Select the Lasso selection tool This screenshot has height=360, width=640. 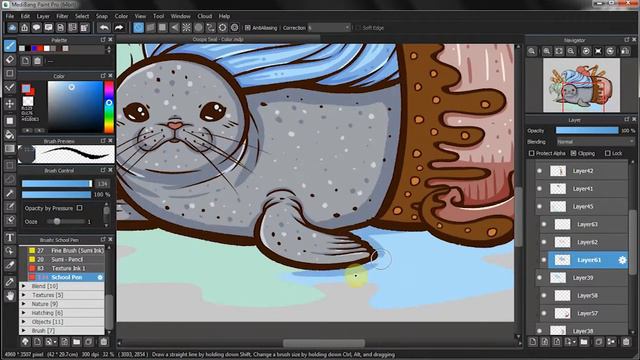[x=10, y=179]
